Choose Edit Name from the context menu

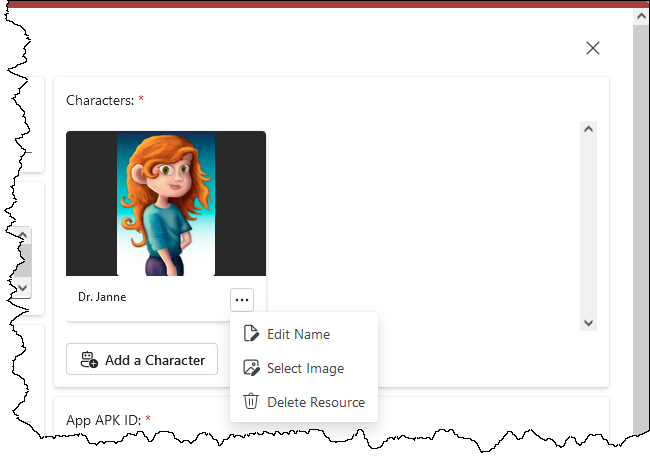pos(298,334)
